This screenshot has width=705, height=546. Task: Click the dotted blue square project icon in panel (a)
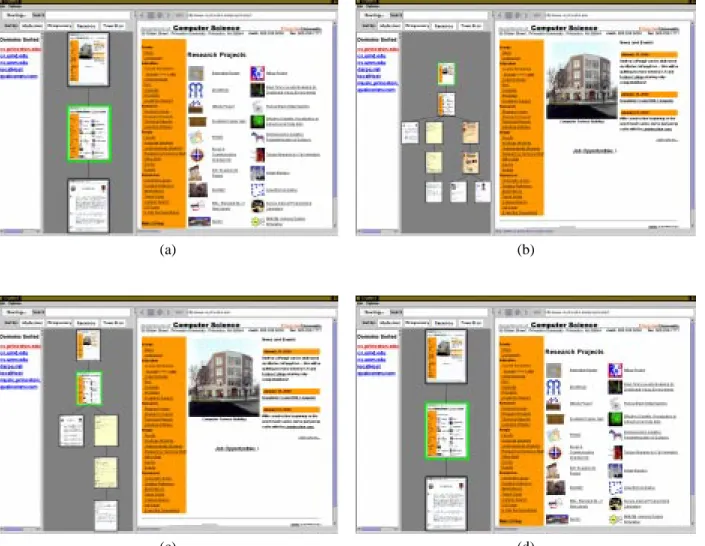[258, 190]
